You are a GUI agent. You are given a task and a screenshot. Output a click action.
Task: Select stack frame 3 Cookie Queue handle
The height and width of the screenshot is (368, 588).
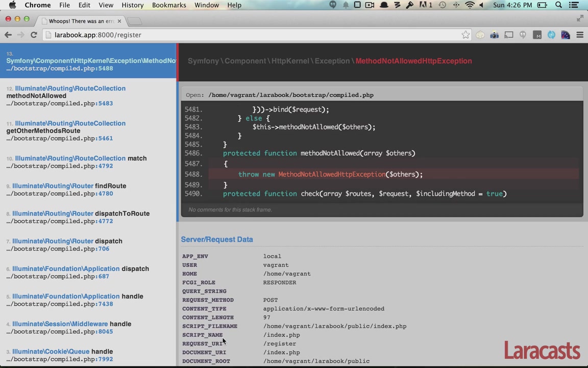(x=88, y=355)
